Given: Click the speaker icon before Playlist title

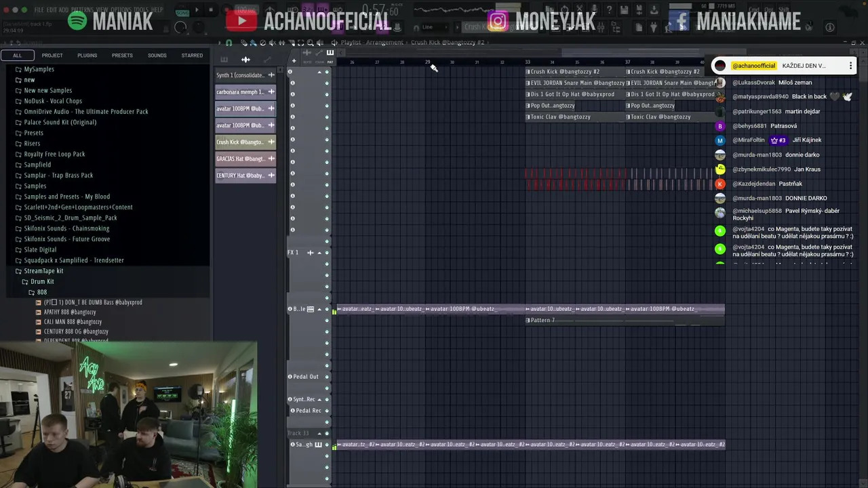Looking at the screenshot, I should coord(334,42).
